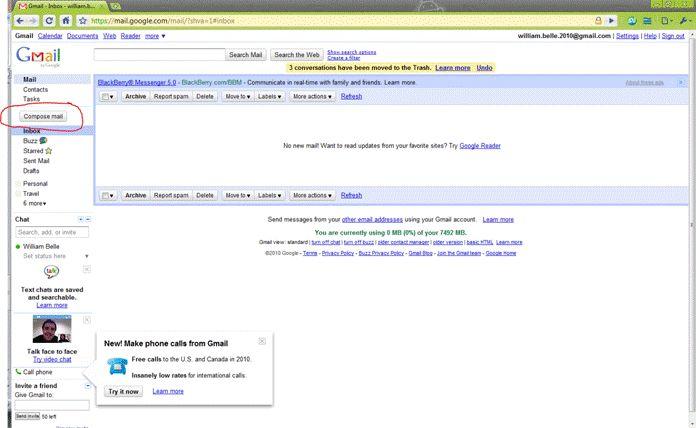The image size is (696, 428).
Task: Expand the top More actions dropdown
Action: click(x=311, y=97)
